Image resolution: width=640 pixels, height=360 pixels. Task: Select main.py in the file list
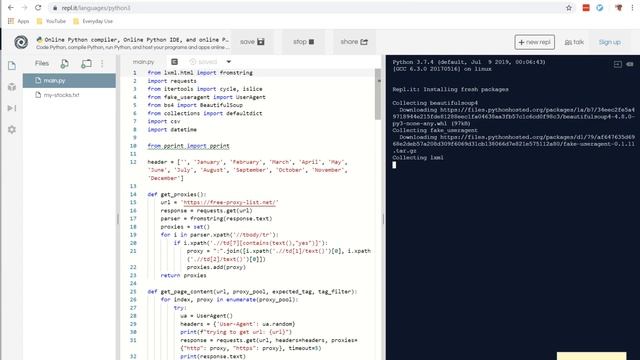tap(69, 81)
